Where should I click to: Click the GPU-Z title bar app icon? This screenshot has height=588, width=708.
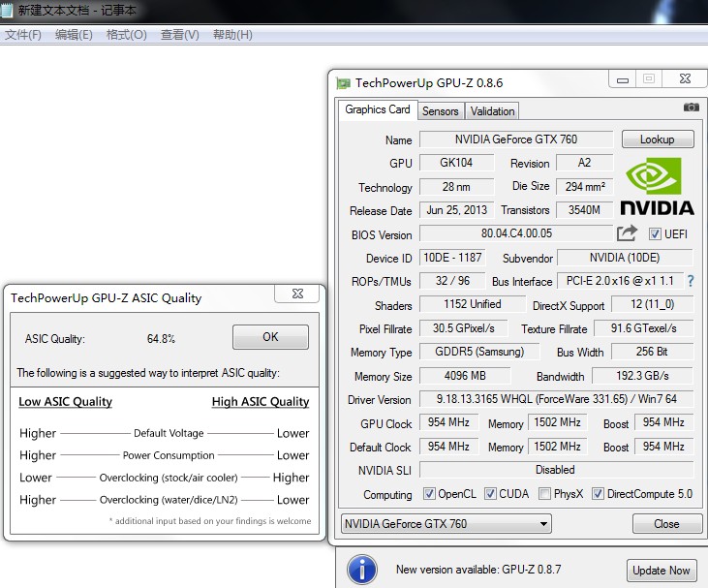(x=343, y=83)
